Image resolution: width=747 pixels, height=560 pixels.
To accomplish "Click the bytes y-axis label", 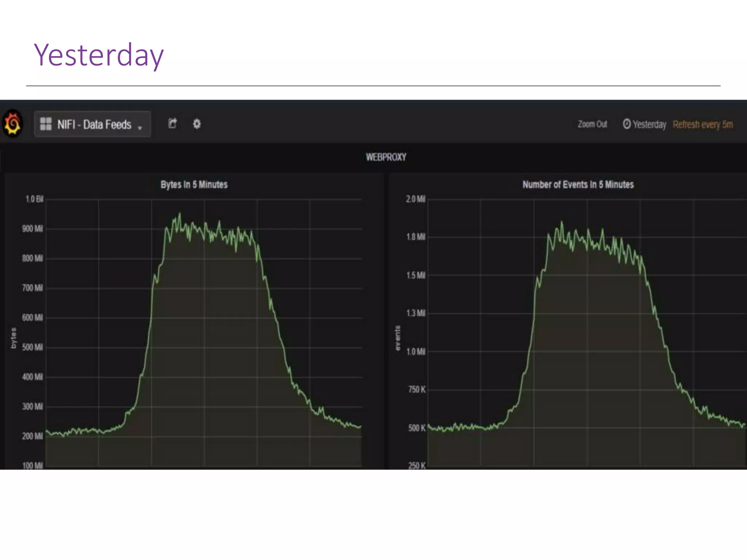I will (13, 338).
